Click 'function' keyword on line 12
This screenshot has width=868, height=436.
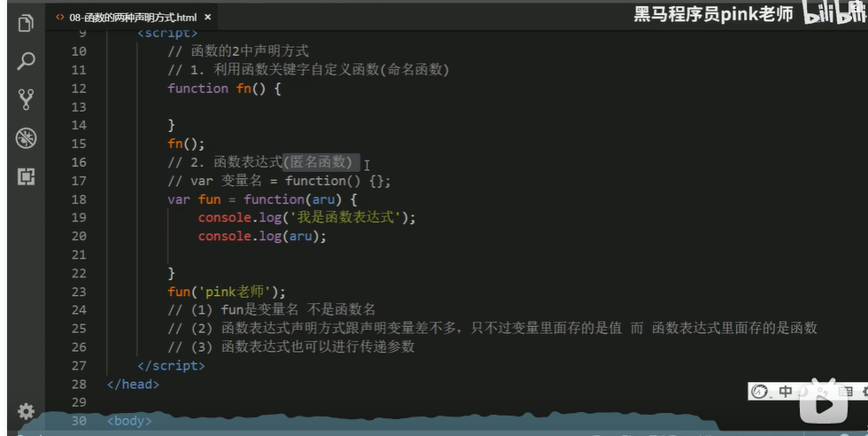click(x=198, y=89)
